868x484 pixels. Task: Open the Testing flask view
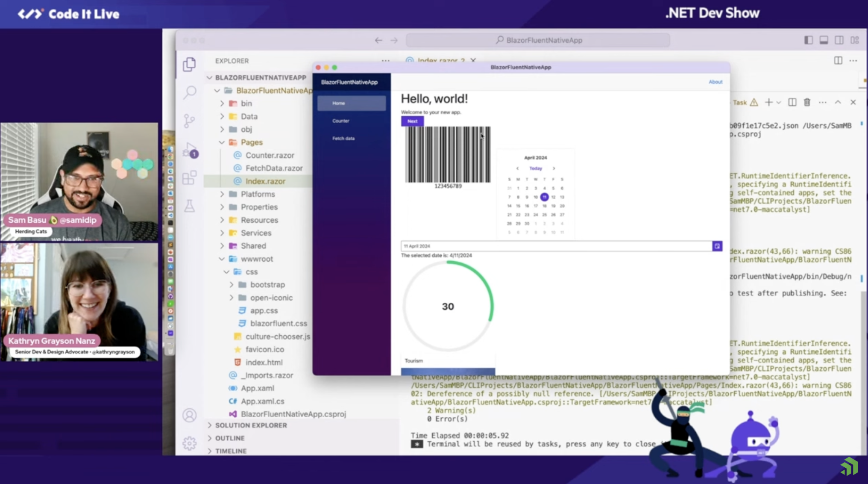click(x=189, y=206)
